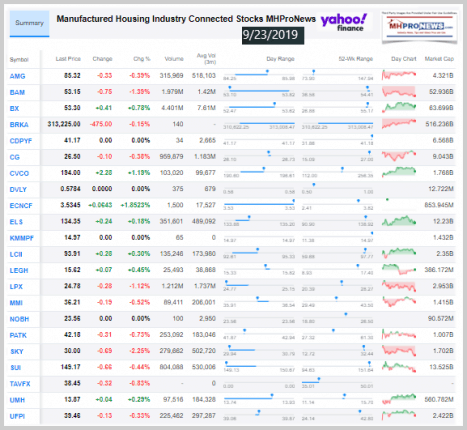This screenshot has height=430, width=467.
Task: Open the AMG ticker link
Action: point(17,76)
